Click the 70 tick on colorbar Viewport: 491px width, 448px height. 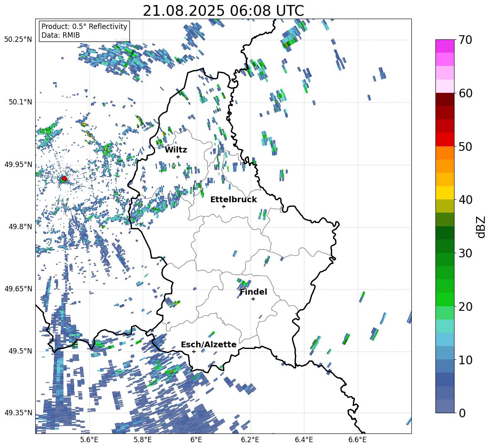[x=465, y=40]
